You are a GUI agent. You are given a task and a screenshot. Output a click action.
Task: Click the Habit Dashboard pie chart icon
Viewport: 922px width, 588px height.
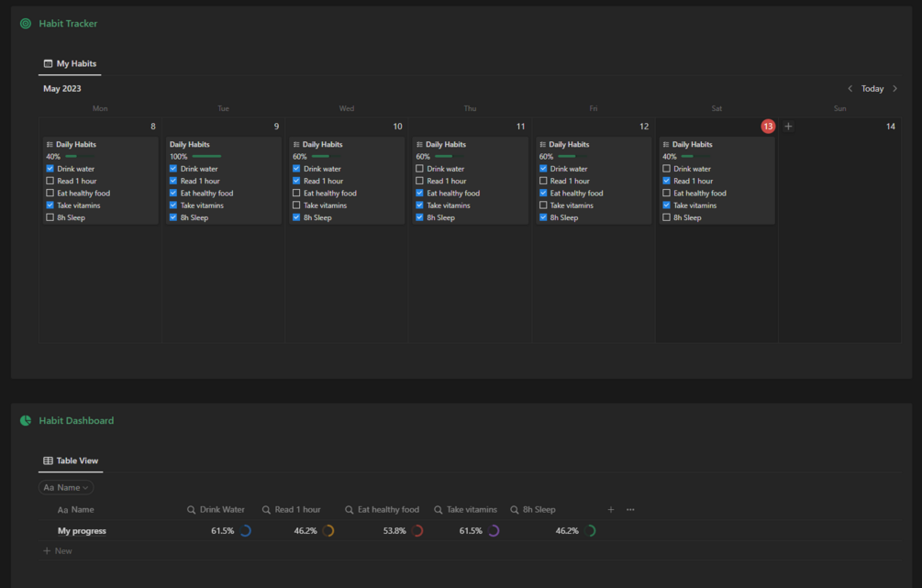26,420
